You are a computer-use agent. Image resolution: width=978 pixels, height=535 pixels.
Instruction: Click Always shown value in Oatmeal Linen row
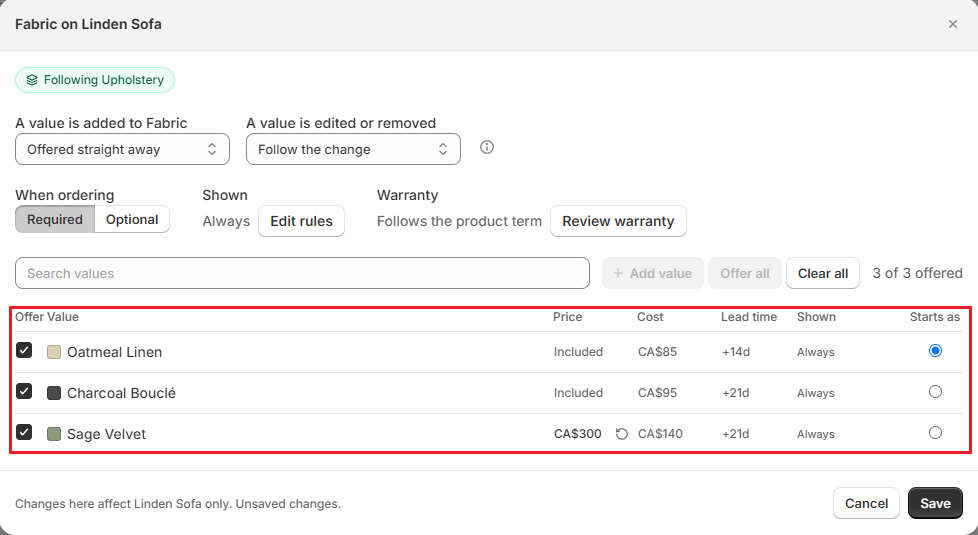point(816,352)
